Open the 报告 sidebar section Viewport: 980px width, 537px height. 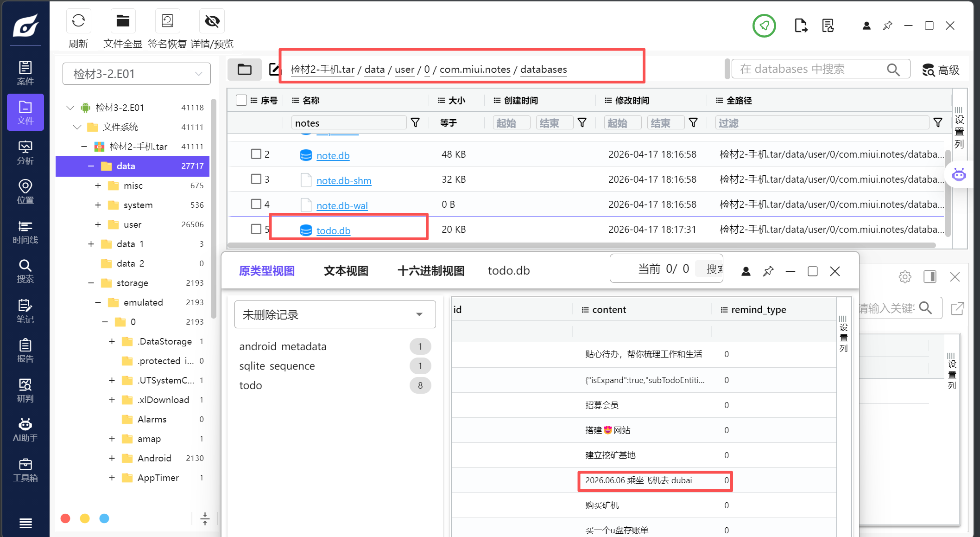pyautogui.click(x=25, y=351)
